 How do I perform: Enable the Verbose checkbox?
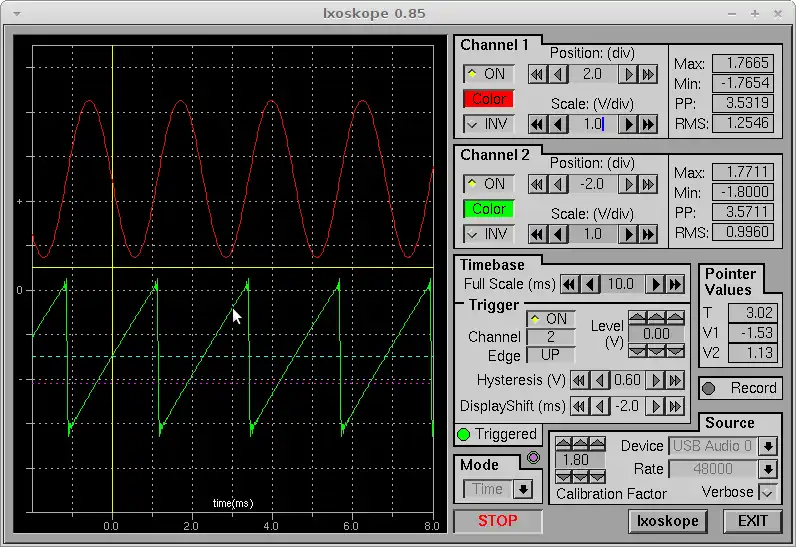pos(768,492)
